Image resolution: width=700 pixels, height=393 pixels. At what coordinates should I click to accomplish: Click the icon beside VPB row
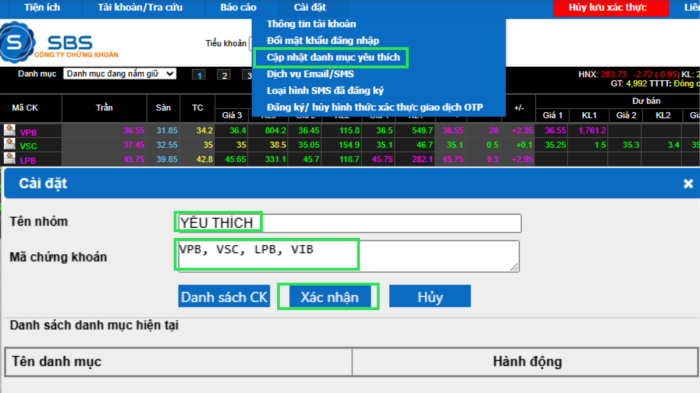[9, 130]
